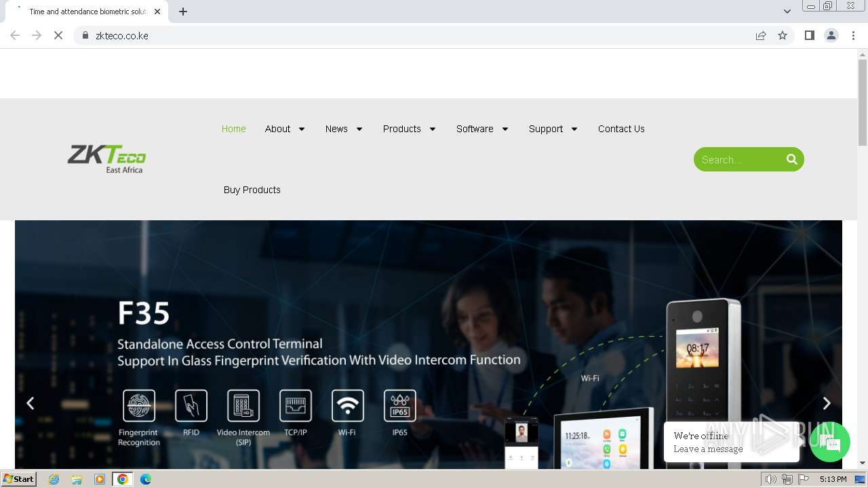Click the browser forward arrow
This screenshot has height=488, width=868.
(37, 35)
